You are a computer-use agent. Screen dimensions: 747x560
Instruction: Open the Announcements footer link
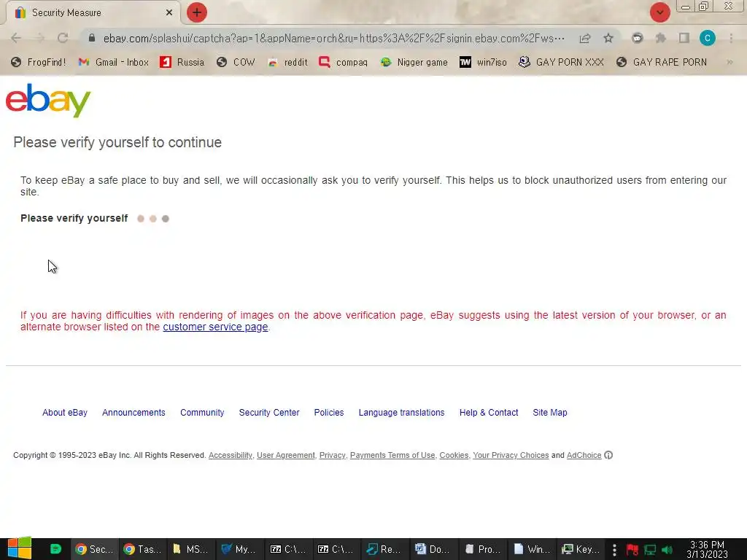pos(134,413)
